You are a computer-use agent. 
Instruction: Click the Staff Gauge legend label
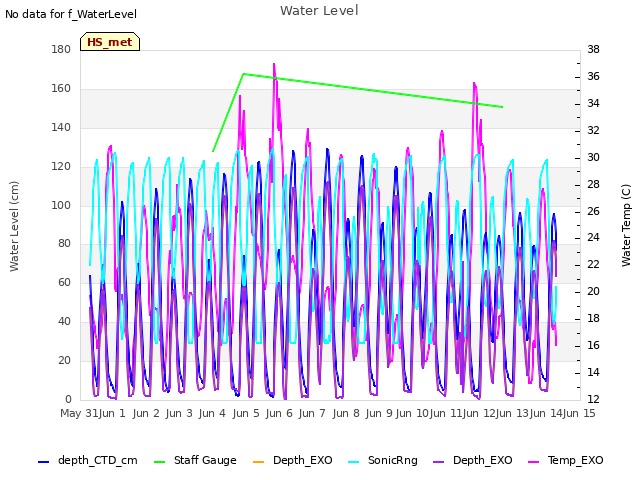tap(205, 460)
